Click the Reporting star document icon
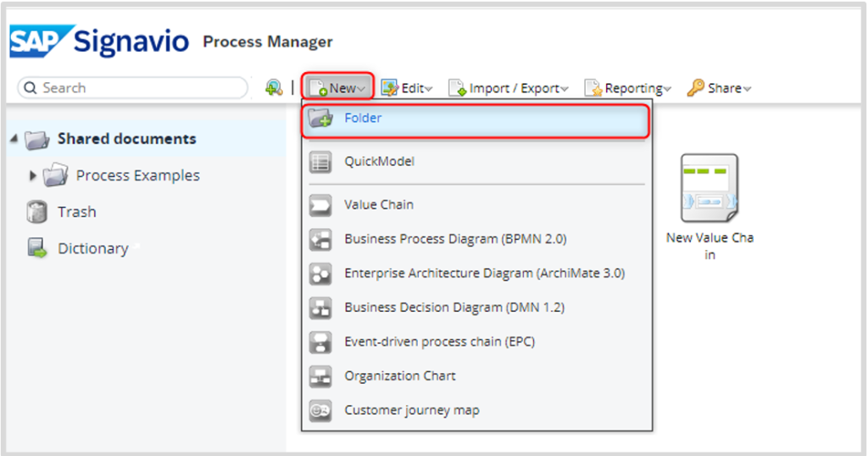Screen dimensions: 868x456 click(593, 88)
